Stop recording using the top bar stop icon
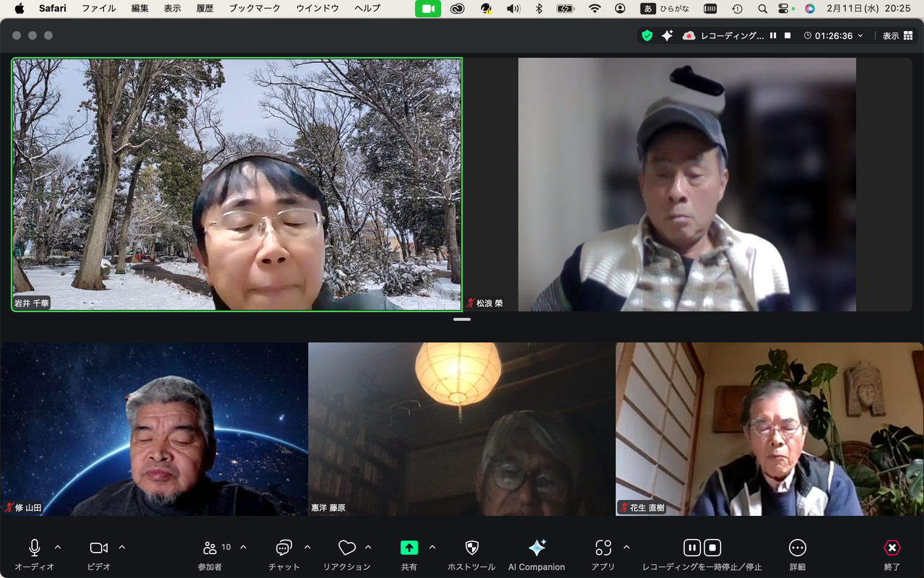924x578 pixels. coord(788,35)
